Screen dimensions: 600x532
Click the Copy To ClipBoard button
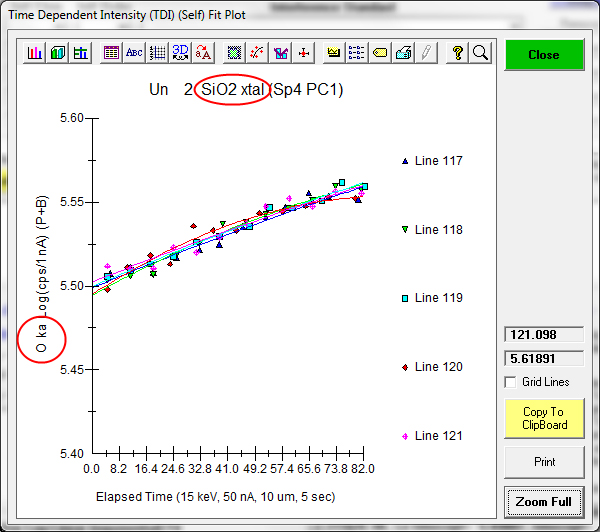(x=543, y=418)
